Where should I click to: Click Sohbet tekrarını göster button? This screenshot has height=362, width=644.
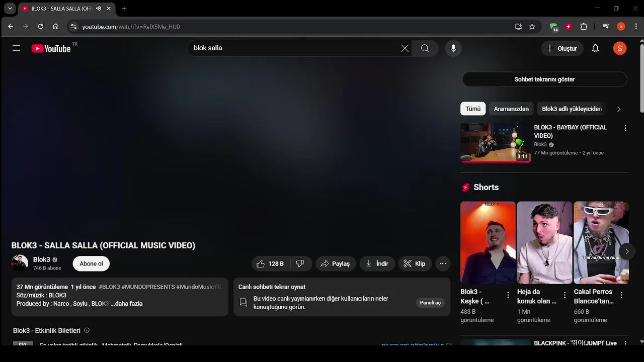[x=544, y=79]
